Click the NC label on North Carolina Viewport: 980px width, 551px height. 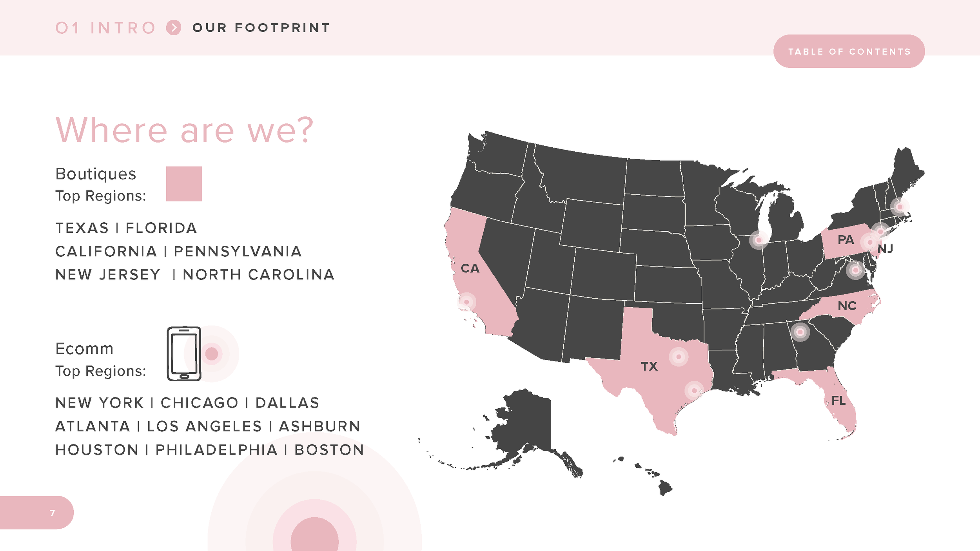pos(847,306)
